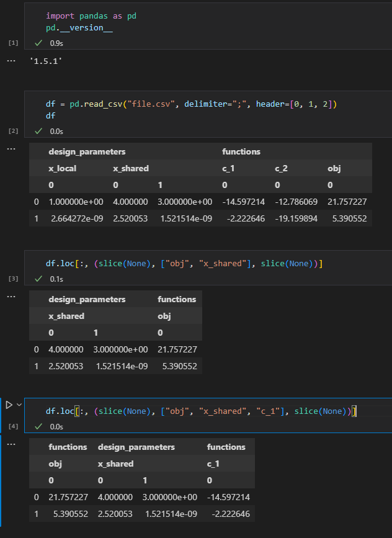Click c_2 column header in cell 2 output

click(281, 168)
